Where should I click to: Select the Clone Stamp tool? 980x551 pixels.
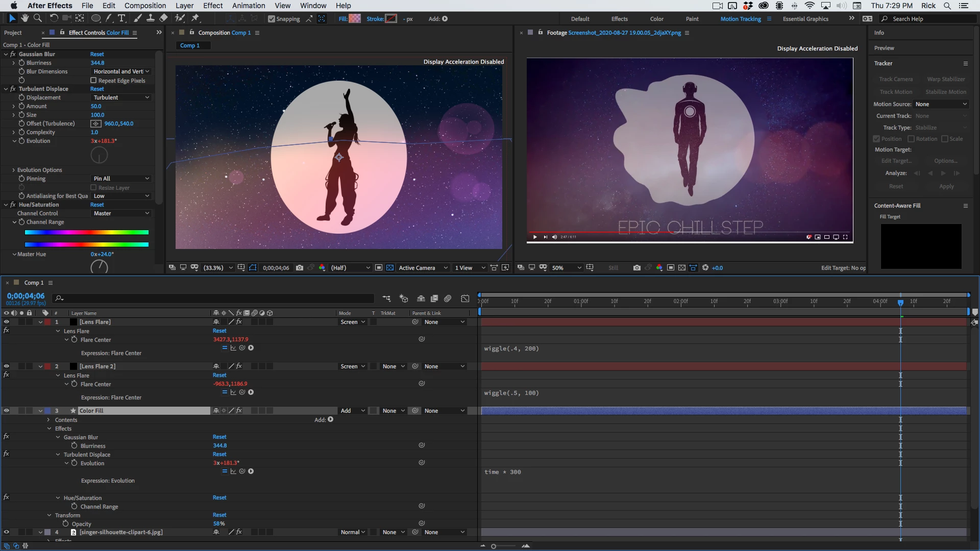[x=151, y=18]
